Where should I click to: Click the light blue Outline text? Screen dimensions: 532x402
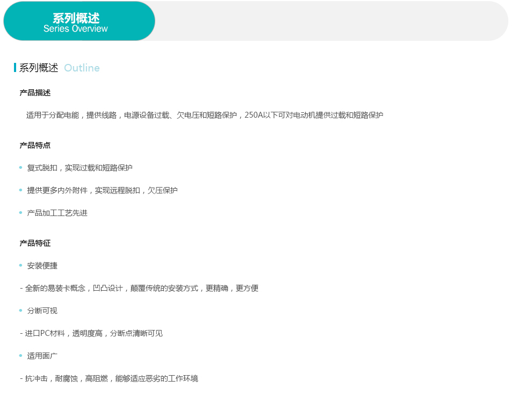pos(82,68)
